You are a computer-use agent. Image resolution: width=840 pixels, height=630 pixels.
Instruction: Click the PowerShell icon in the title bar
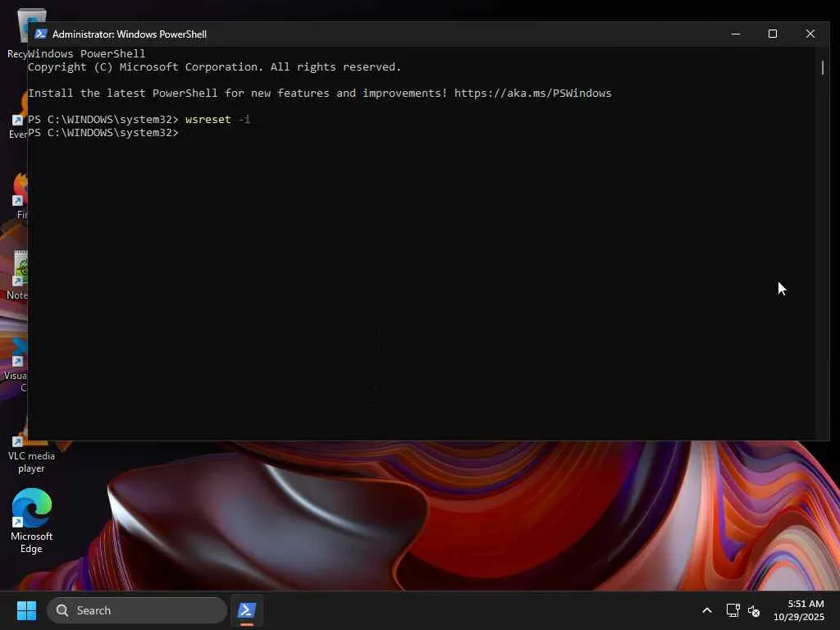tap(41, 34)
